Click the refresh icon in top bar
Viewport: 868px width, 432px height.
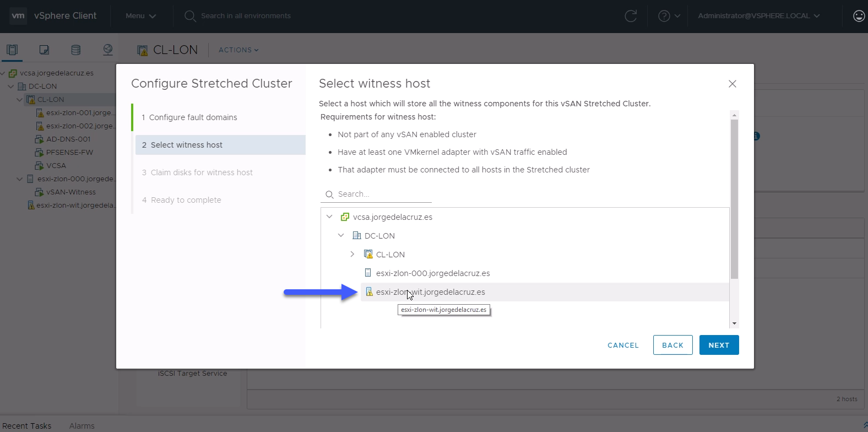[x=631, y=16]
